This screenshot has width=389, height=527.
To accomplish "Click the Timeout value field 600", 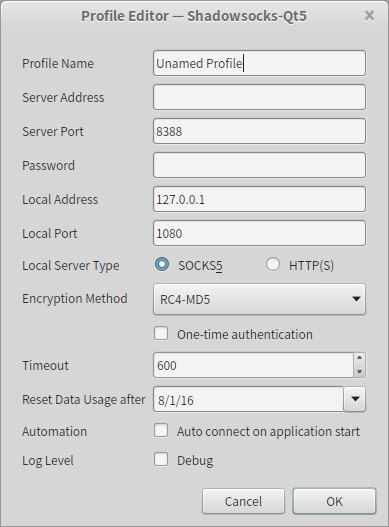I will click(x=254, y=365).
